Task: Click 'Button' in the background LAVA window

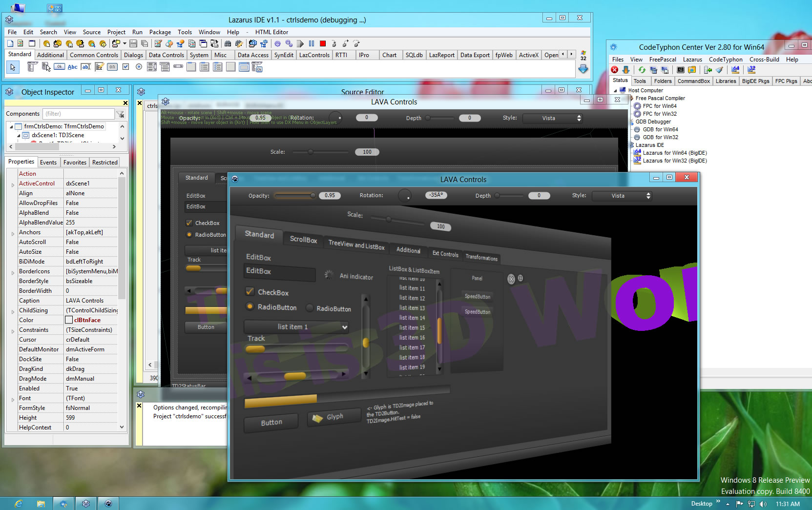Action: [x=206, y=327]
